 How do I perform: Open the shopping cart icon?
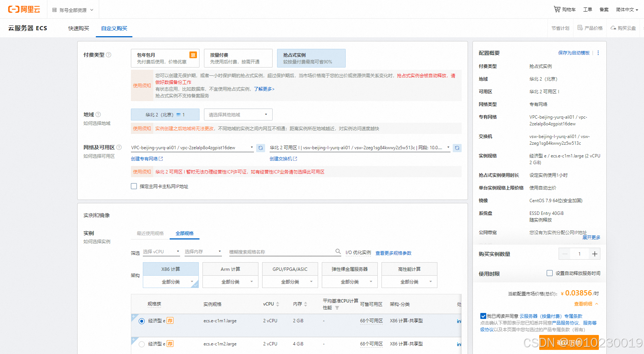click(x=557, y=9)
